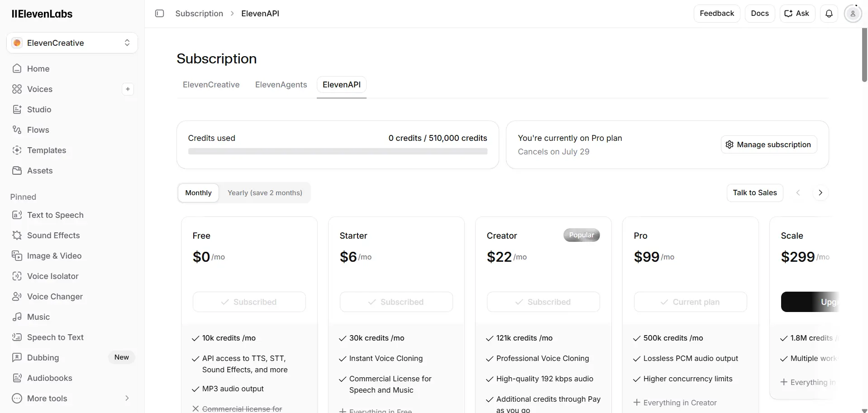The image size is (868, 413).
Task: Click the Voices grid icon
Action: [17, 89]
